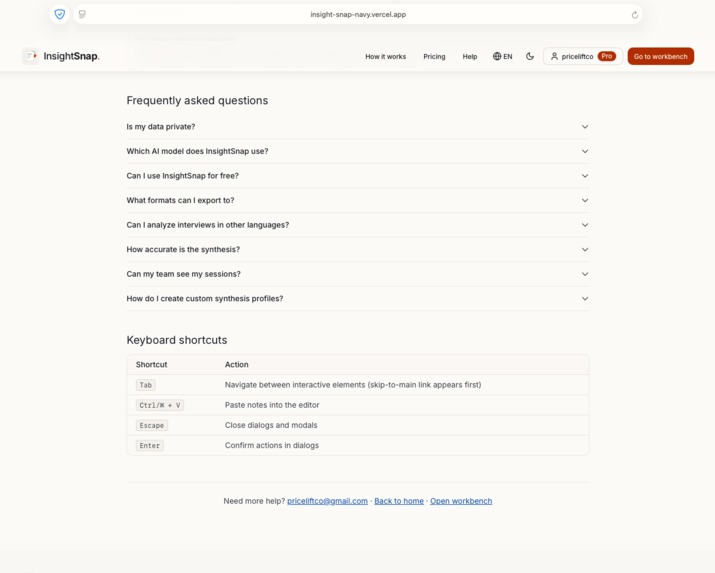Click the user profile icon beside priceliftco
Image resolution: width=715 pixels, height=573 pixels.
554,57
